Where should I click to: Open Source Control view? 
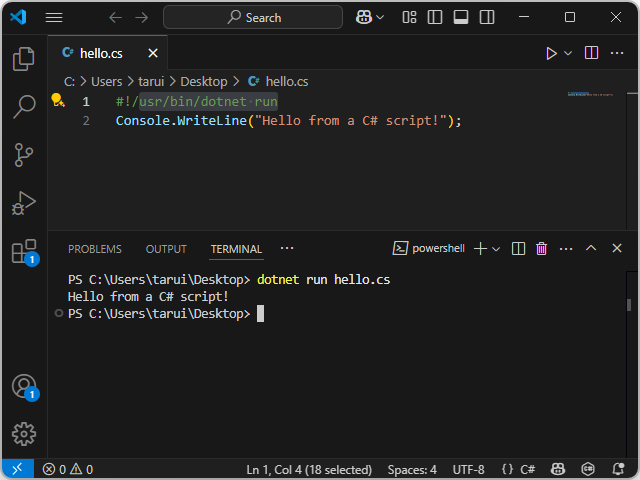[23, 155]
